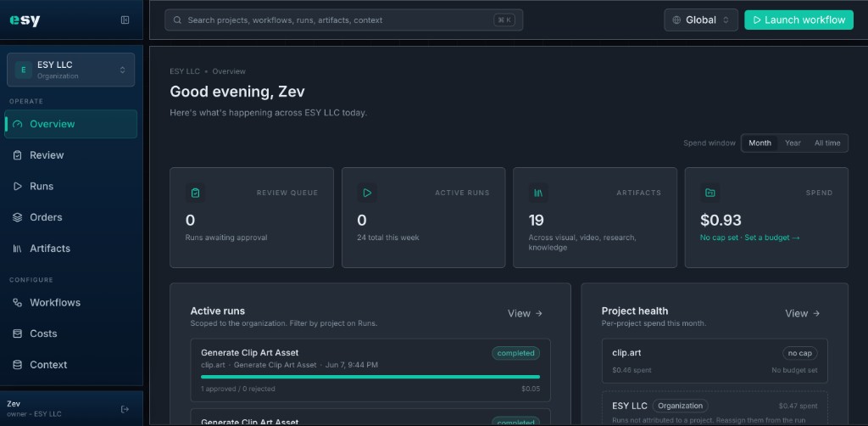Click the Costs icon in sidebar
Screen dimensions: 868x426
(17, 334)
